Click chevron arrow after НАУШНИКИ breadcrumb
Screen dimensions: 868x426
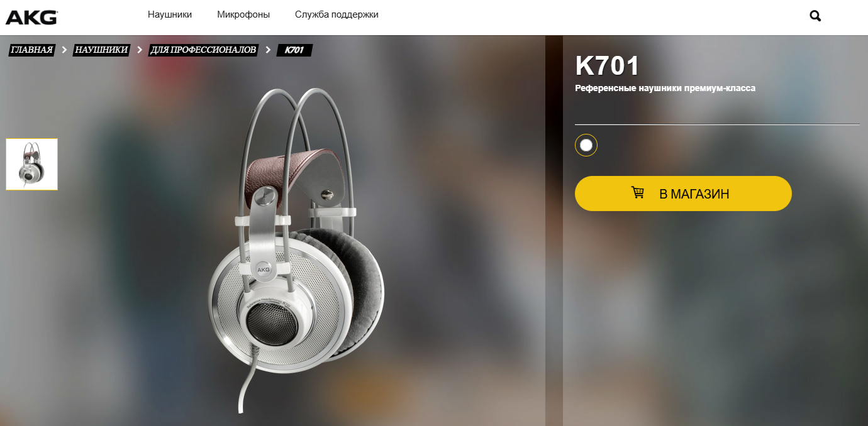click(x=140, y=50)
